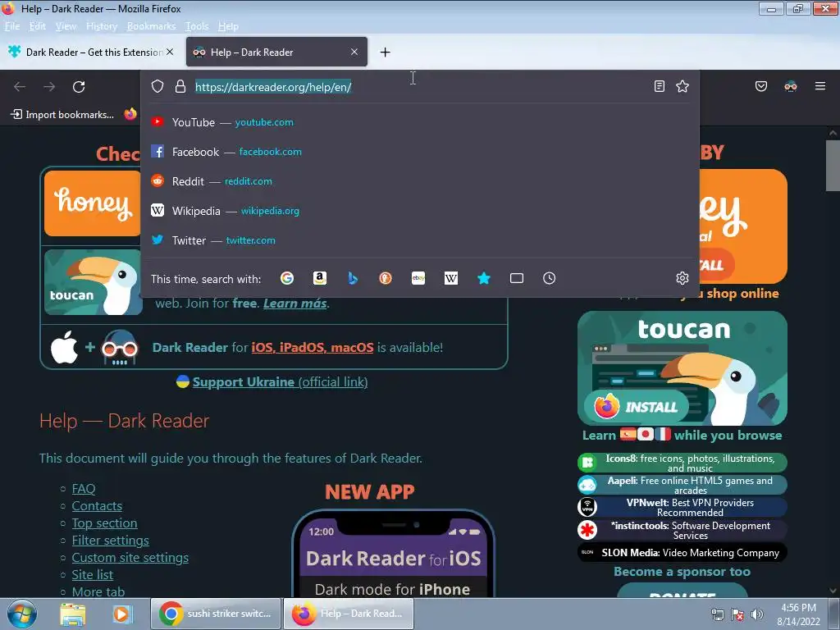Open the Filter settings link
840x630 pixels.
[x=111, y=540]
